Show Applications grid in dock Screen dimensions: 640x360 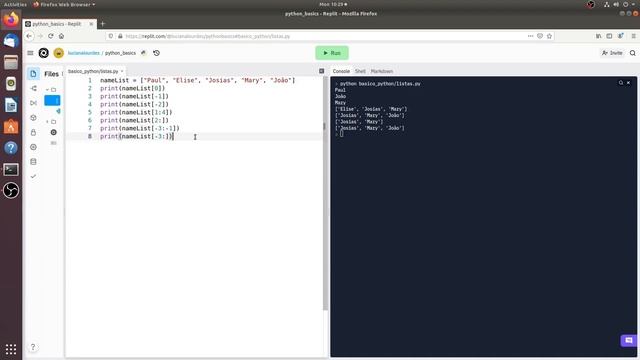click(x=11, y=349)
